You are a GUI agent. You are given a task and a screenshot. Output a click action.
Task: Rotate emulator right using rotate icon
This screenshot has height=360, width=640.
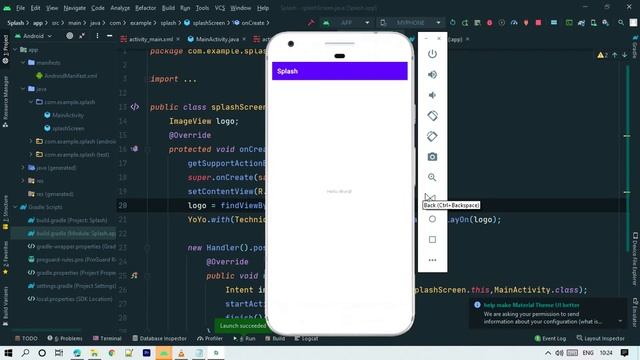pos(432,136)
